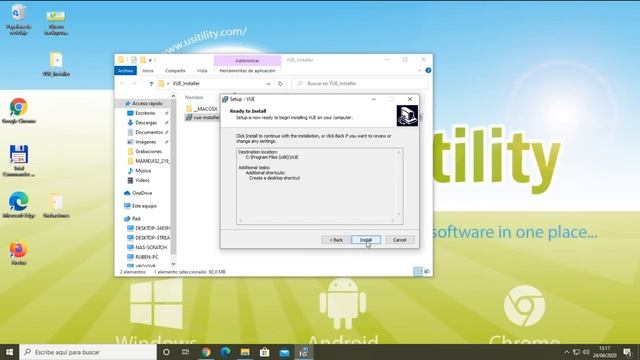Open the Compartir ribbon tab
The image size is (640, 360).
pyautogui.click(x=175, y=71)
